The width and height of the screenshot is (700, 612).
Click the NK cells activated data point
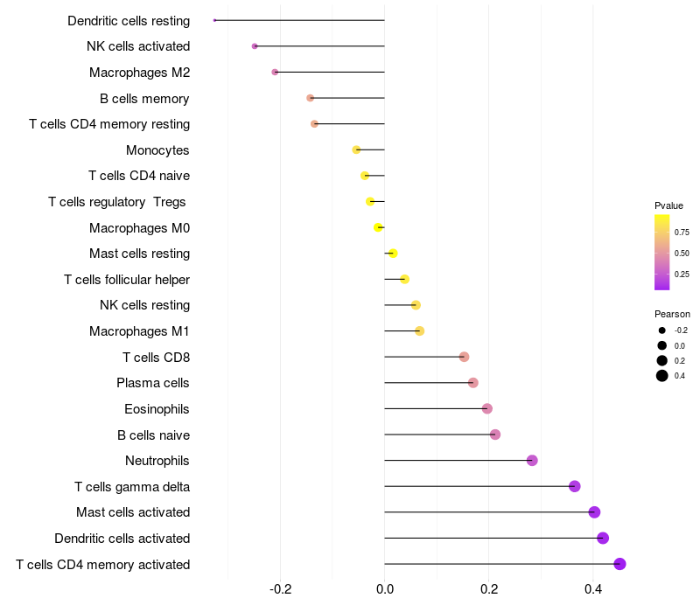click(255, 46)
